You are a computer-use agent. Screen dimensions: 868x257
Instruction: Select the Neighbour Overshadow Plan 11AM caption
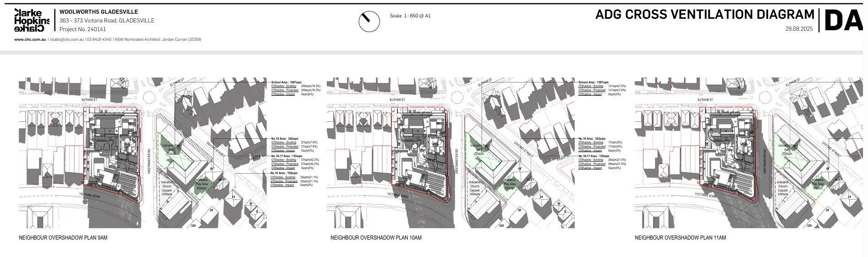(x=680, y=238)
